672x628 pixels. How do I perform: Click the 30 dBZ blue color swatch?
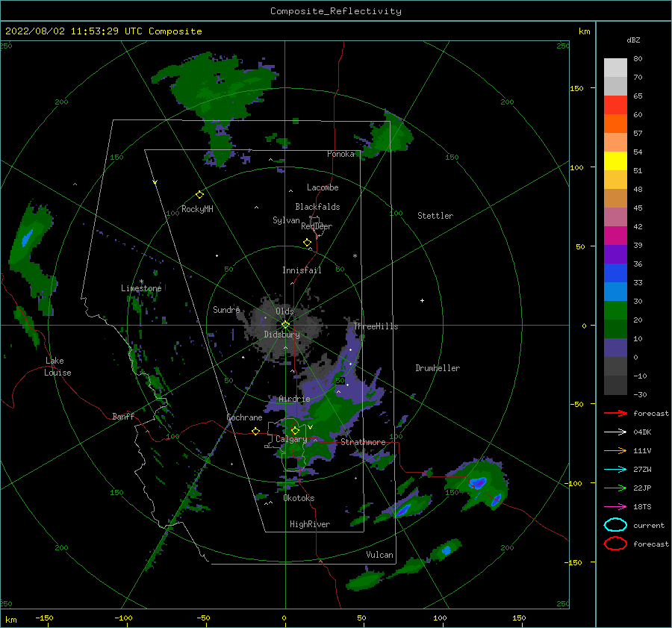(x=615, y=292)
